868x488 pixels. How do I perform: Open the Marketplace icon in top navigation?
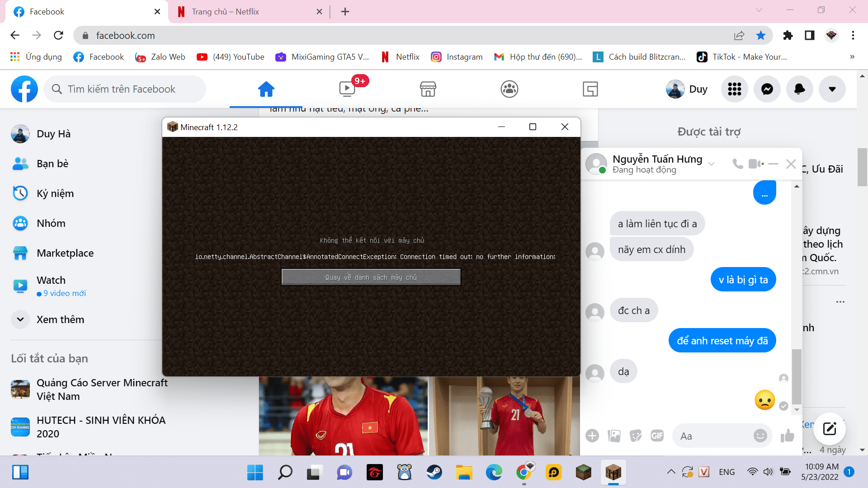pyautogui.click(x=428, y=89)
